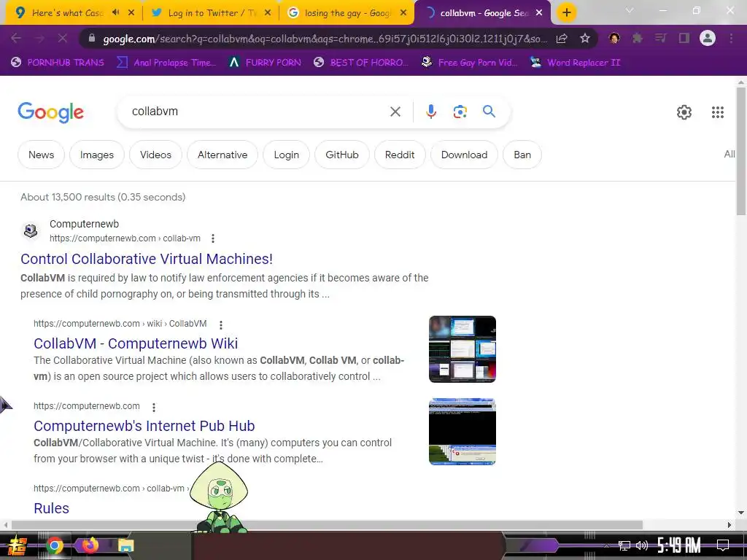
Task: Open Google quick settings gear
Action: coord(684,112)
